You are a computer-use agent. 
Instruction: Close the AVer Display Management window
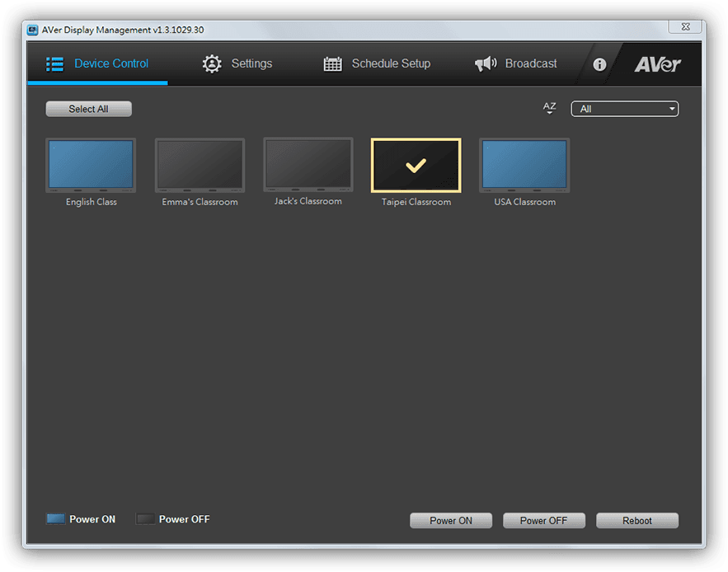(x=685, y=27)
